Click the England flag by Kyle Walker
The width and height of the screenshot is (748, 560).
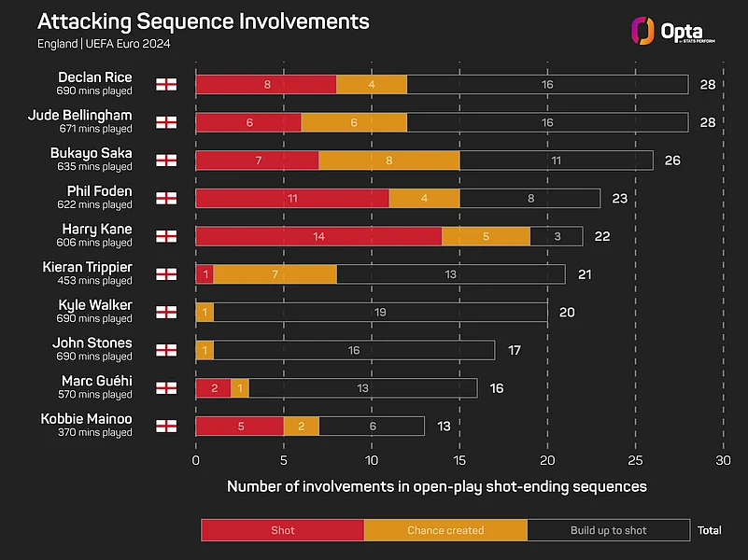pyautogui.click(x=166, y=312)
